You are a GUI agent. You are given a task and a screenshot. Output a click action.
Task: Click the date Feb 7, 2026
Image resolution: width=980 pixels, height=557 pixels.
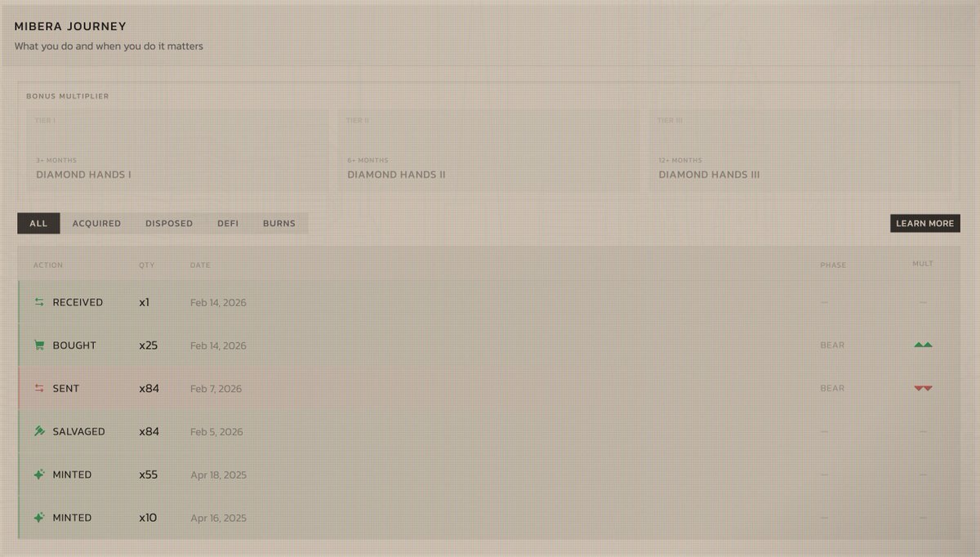pyautogui.click(x=216, y=389)
